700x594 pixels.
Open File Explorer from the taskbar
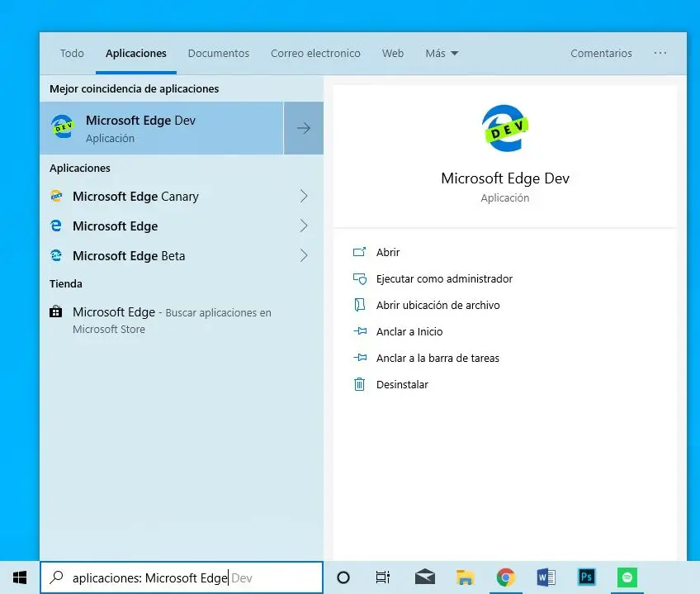465,577
